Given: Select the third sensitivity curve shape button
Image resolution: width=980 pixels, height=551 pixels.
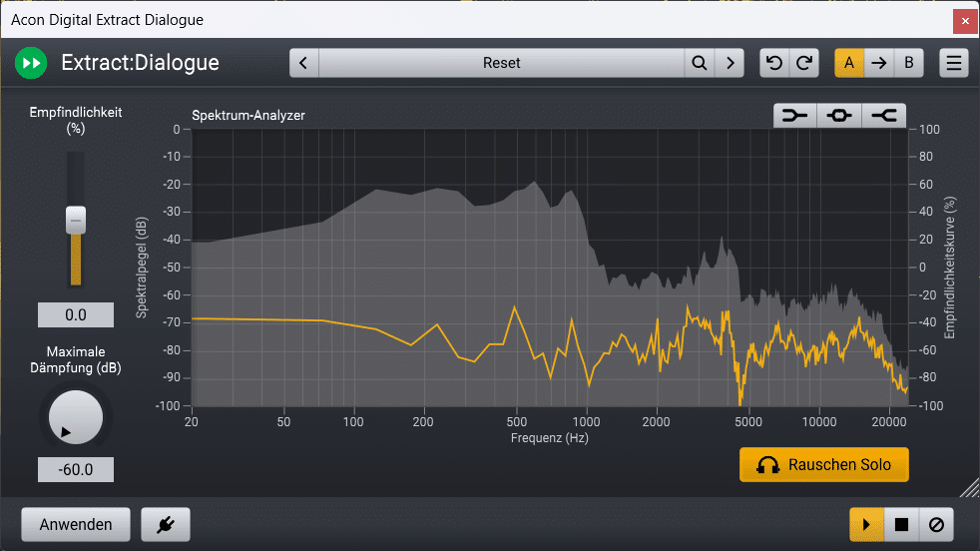Looking at the screenshot, I should coord(884,116).
